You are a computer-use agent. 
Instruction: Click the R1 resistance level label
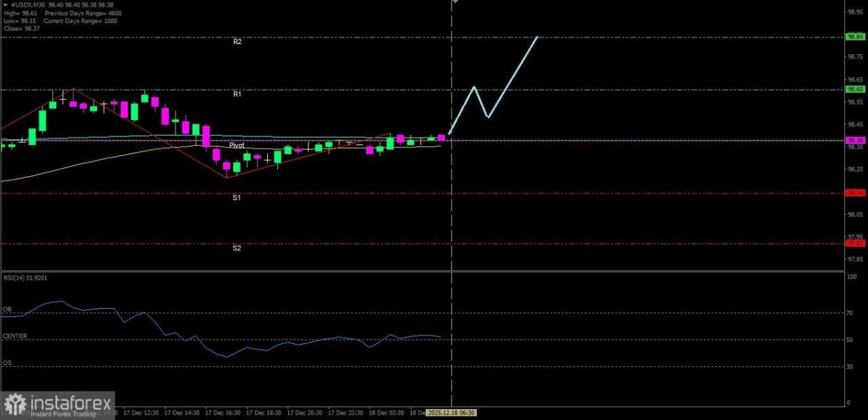237,94
